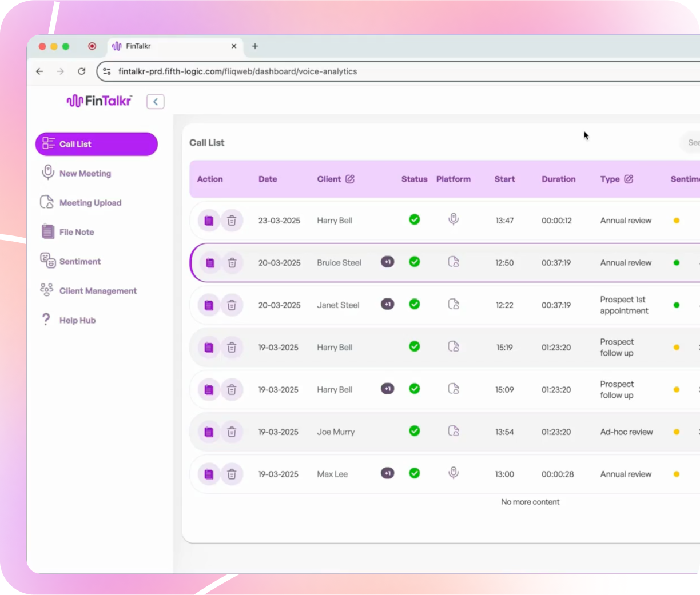Reload the page with browser refresh button

pos(82,71)
